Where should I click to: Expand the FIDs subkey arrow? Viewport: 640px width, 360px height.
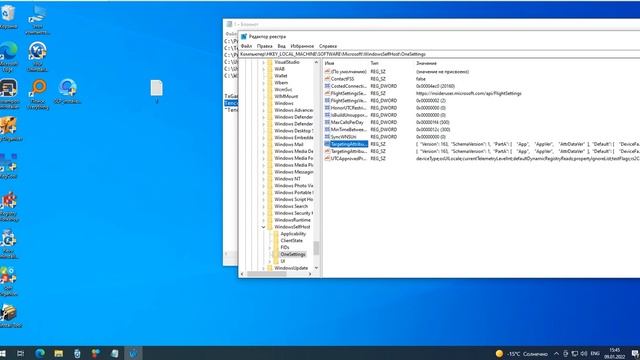[270, 247]
